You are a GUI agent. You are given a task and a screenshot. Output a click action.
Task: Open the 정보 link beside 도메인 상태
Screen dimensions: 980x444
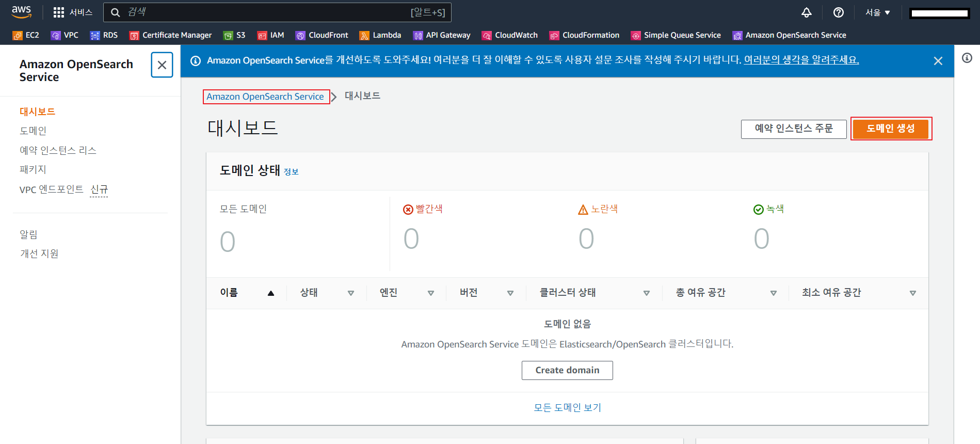point(291,172)
